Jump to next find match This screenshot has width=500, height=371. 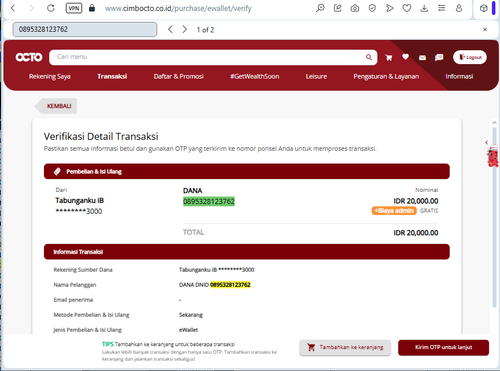[x=184, y=29]
